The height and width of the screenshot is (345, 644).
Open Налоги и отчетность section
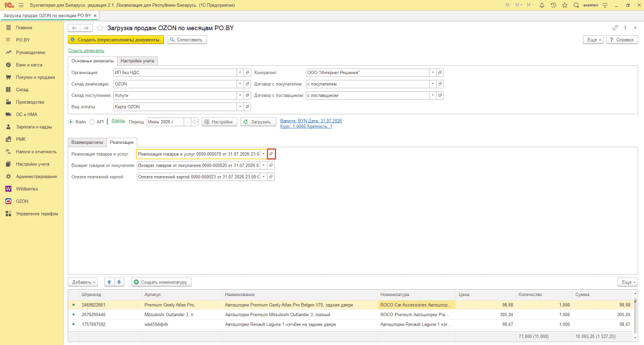click(x=36, y=152)
